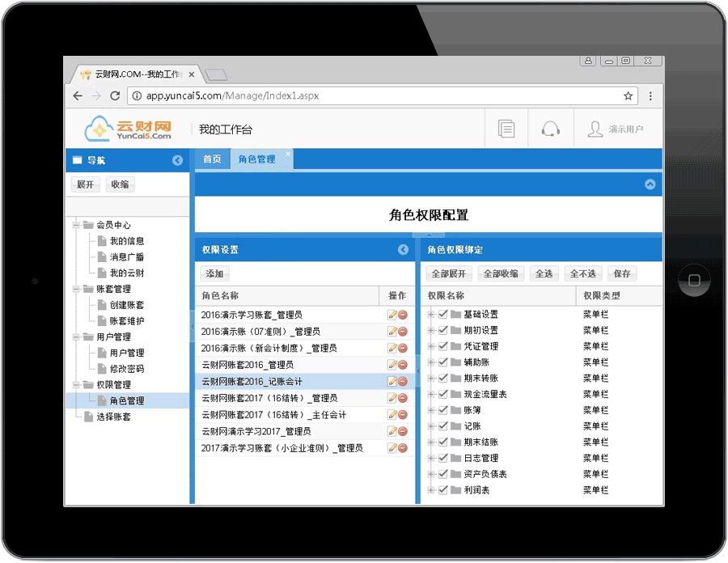Screen dimensions: 728x563
Task: Select 修改密码 in navigation tree
Action: click(x=127, y=369)
